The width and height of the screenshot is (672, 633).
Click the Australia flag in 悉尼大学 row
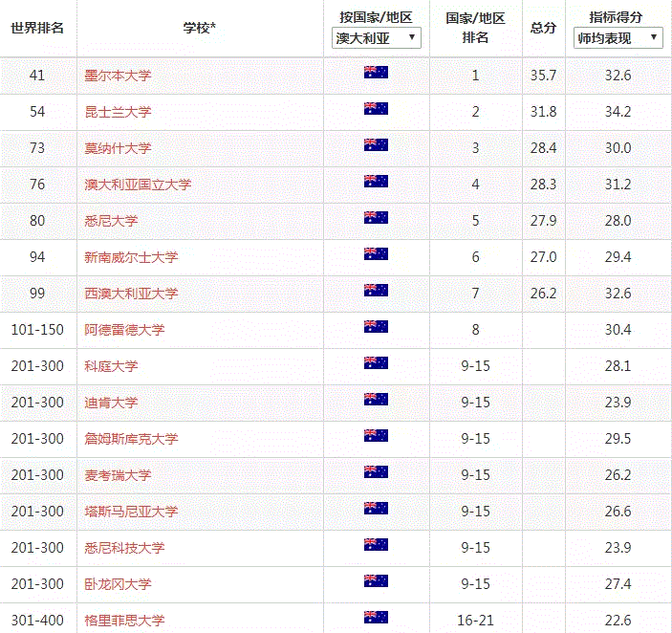376,217
